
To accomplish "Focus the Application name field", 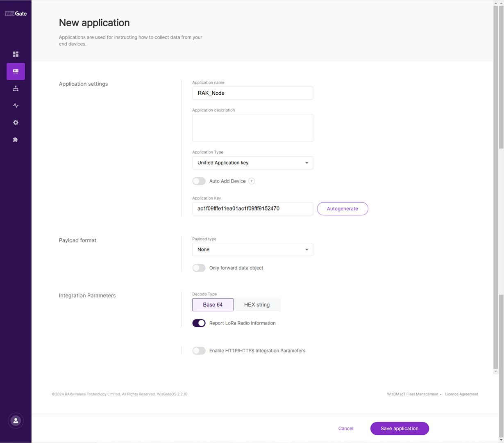I will pyautogui.click(x=252, y=93).
